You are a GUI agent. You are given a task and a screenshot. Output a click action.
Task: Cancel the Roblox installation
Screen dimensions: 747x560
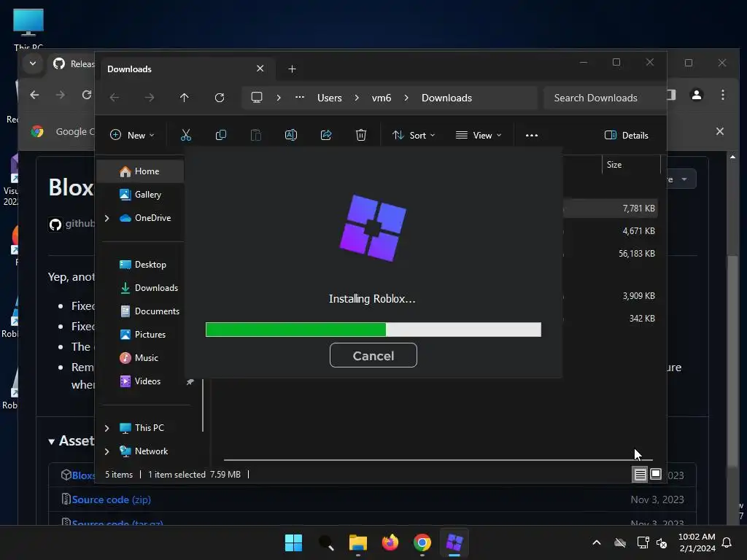point(373,355)
